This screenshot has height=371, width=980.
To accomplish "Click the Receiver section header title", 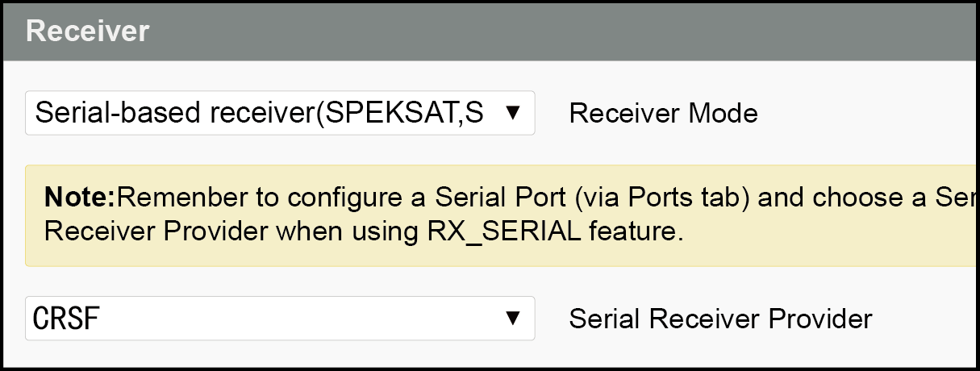I will 87,31.
